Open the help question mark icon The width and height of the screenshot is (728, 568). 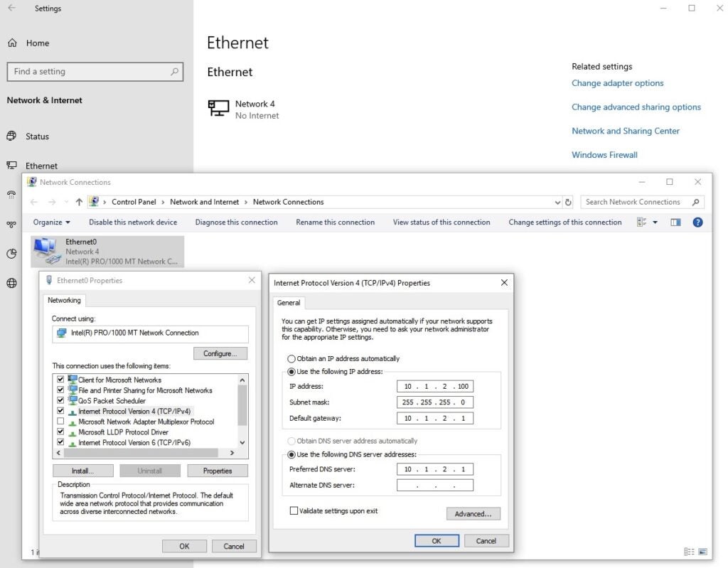697,223
